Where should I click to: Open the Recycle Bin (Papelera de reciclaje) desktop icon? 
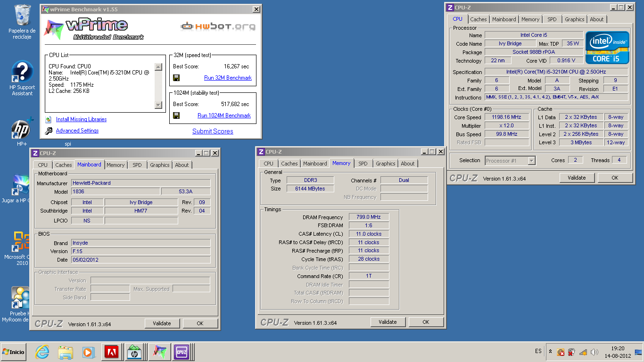22,21
